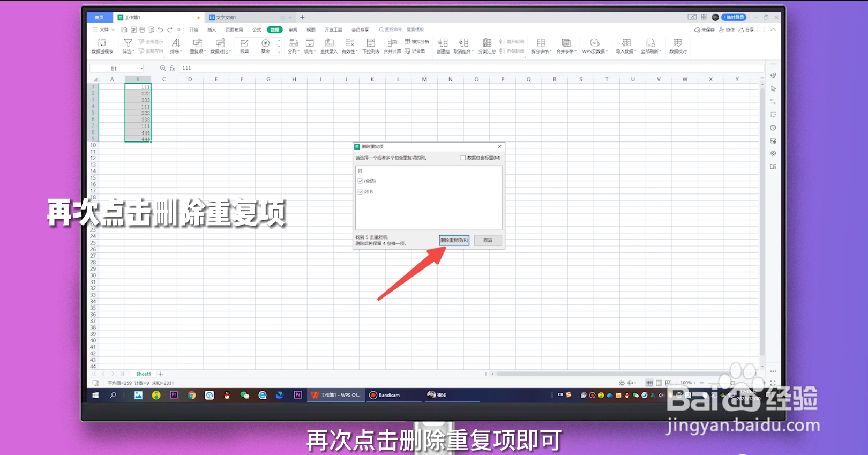868x455 pixels.
Task: Open the Data proofreading (数据校对) tool
Action: 678,46
